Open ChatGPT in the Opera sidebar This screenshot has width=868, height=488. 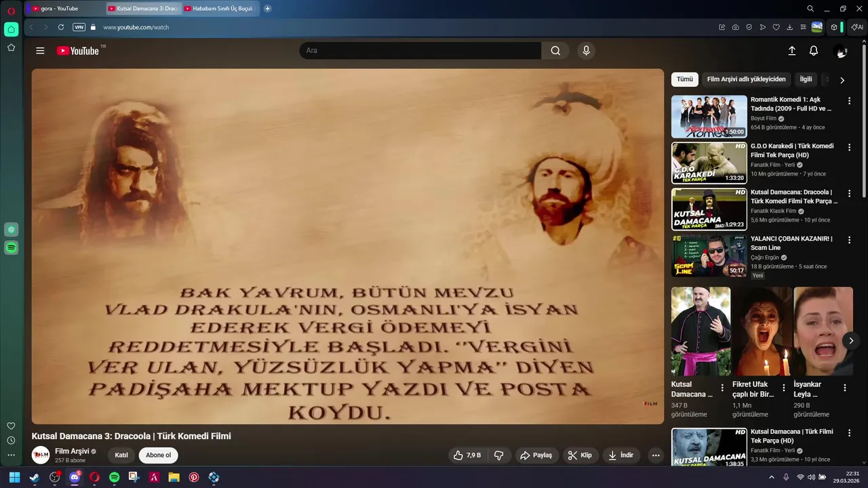coord(11,230)
